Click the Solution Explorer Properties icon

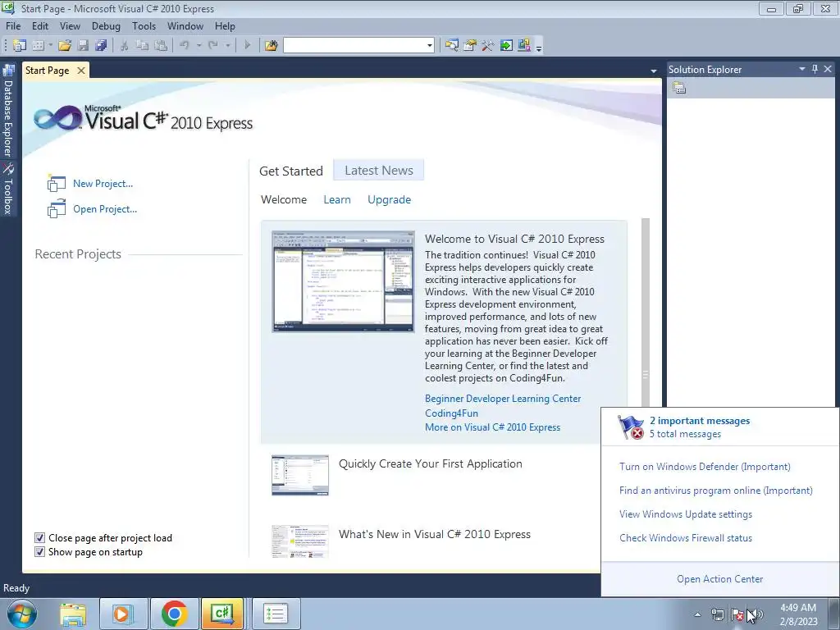[x=679, y=88]
